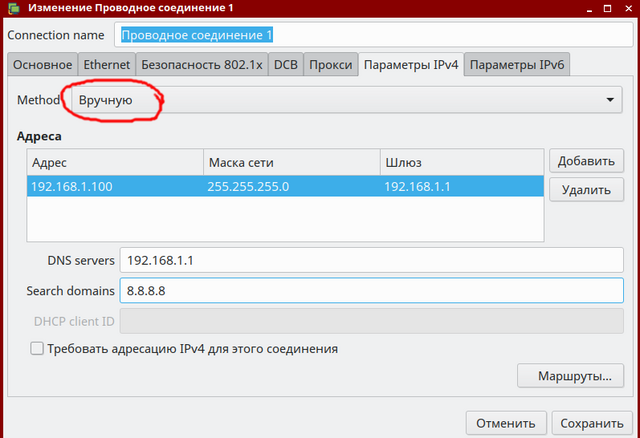The width and height of the screenshot is (640, 438).
Task: Enable Требовать адресацию IPv4 checkbox
Action: point(38,349)
